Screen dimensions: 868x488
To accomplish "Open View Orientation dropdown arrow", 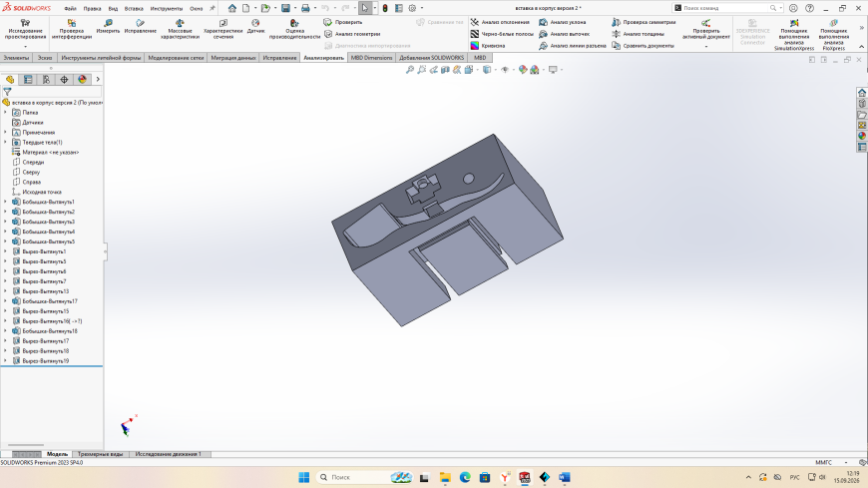I will [477, 70].
